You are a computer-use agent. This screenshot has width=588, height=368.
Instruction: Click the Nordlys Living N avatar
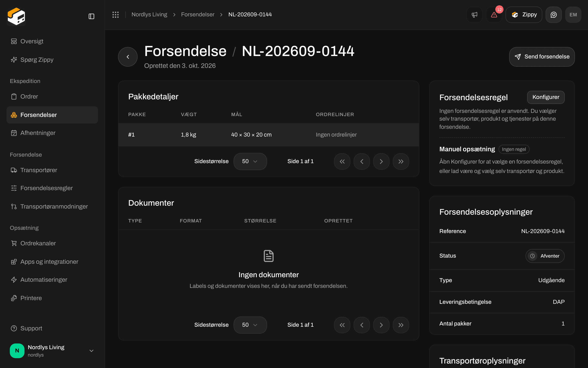click(17, 351)
